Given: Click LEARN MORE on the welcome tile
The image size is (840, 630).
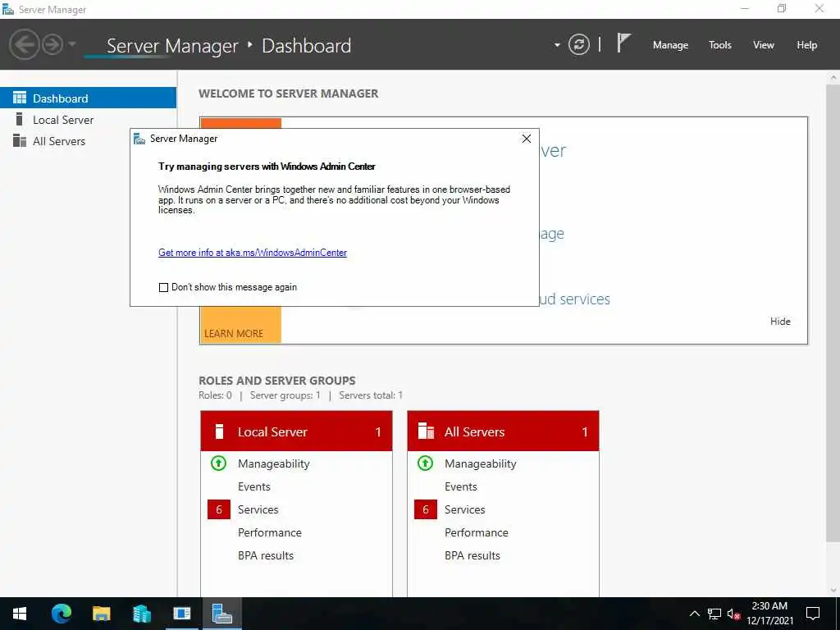Looking at the screenshot, I should [234, 333].
